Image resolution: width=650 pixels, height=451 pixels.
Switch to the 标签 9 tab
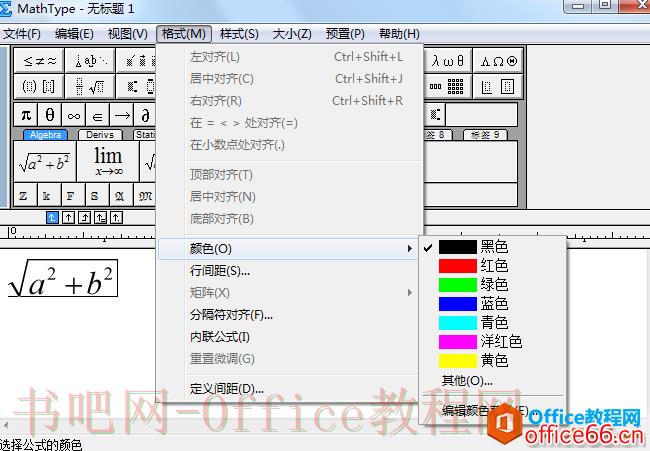pos(485,135)
